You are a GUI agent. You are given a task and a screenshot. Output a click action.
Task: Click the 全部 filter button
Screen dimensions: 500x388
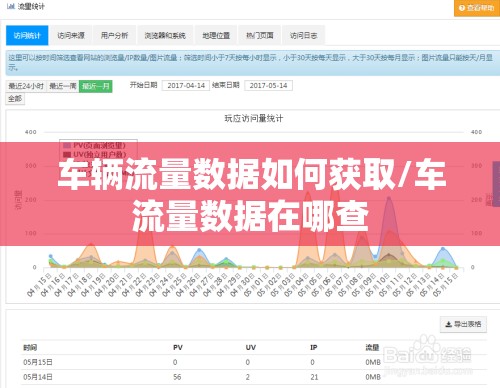click(15, 99)
